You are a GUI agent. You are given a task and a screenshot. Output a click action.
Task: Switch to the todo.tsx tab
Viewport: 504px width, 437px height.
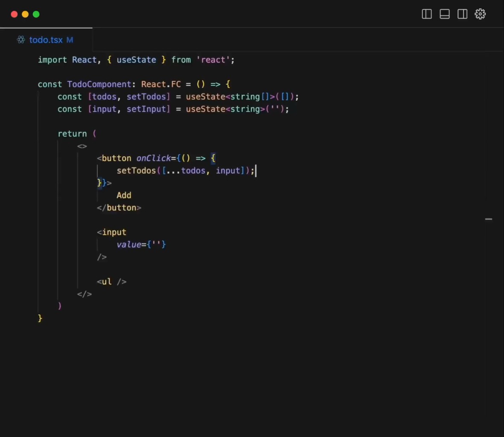[x=47, y=40]
